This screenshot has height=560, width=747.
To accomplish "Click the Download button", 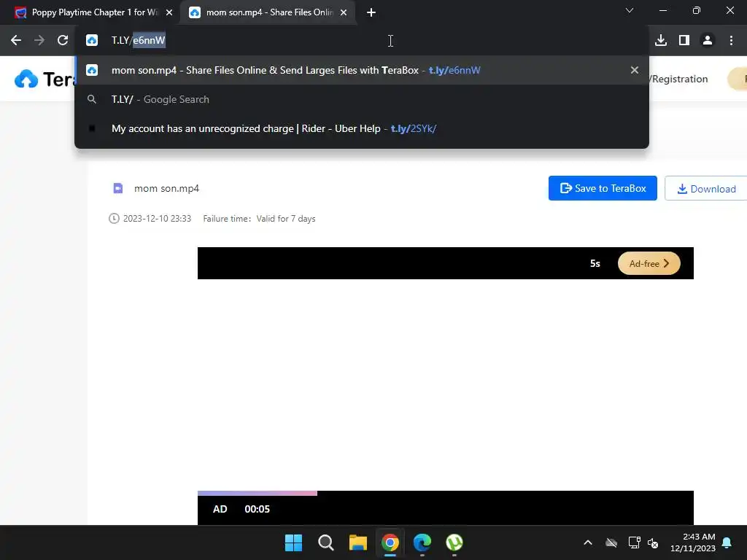I will 706,189.
